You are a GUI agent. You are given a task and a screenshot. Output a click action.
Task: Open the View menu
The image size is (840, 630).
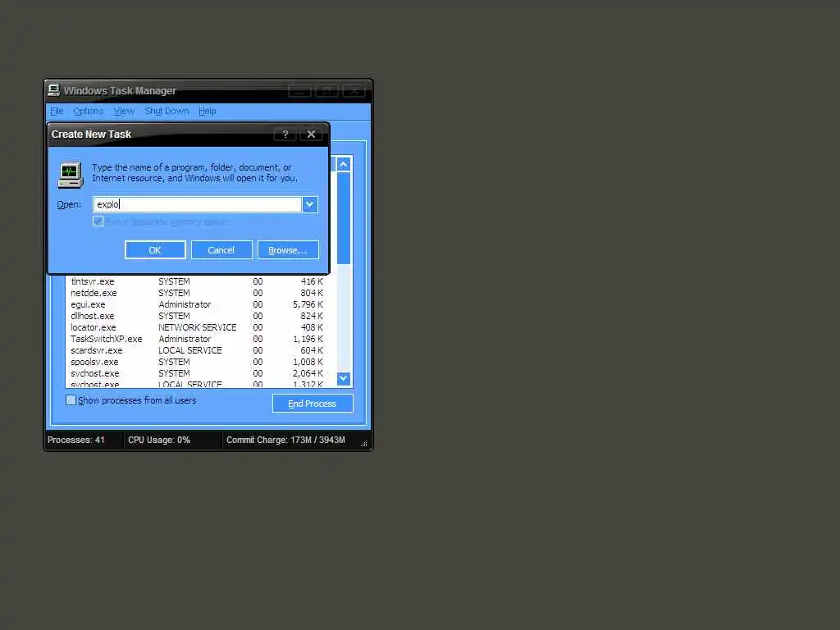(124, 111)
